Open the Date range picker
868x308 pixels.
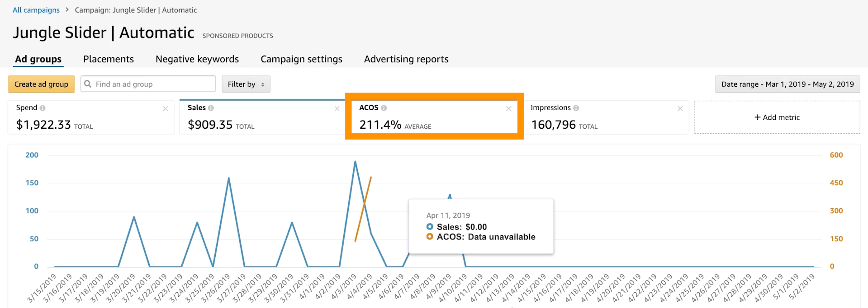pos(787,84)
